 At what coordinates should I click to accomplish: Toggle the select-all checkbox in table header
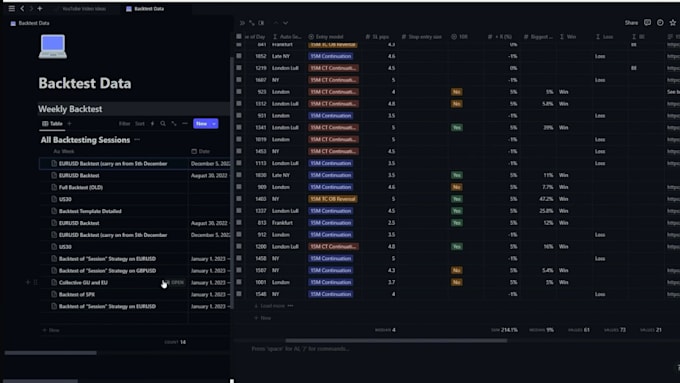tap(239, 36)
